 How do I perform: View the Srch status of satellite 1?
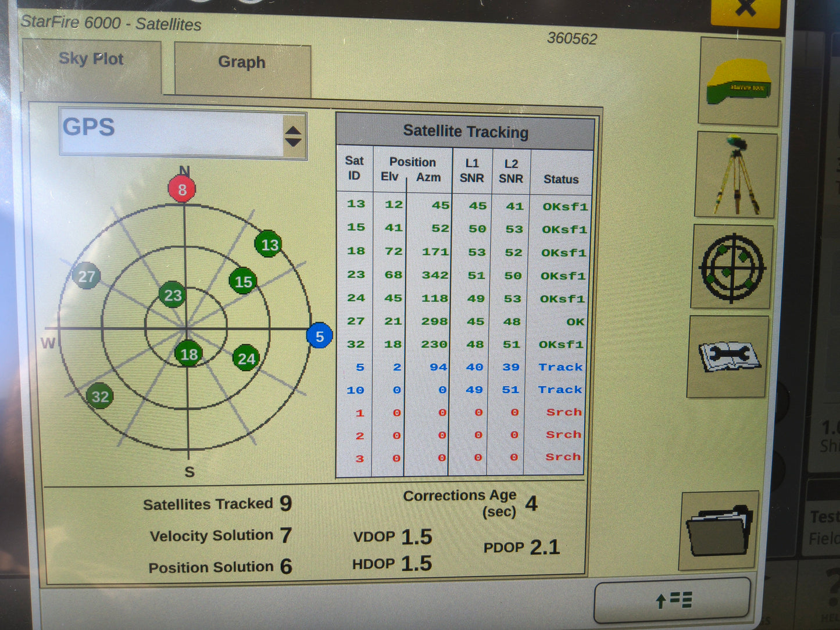tap(563, 412)
